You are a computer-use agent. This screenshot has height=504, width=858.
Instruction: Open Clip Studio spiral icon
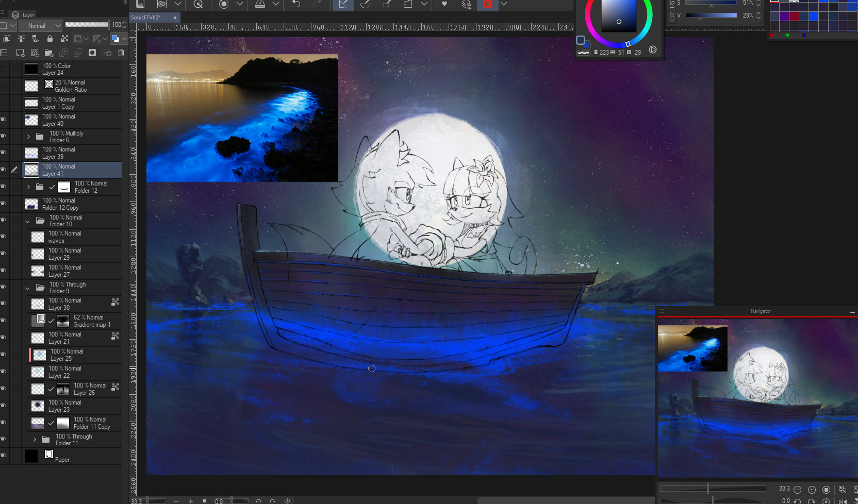[162, 4]
